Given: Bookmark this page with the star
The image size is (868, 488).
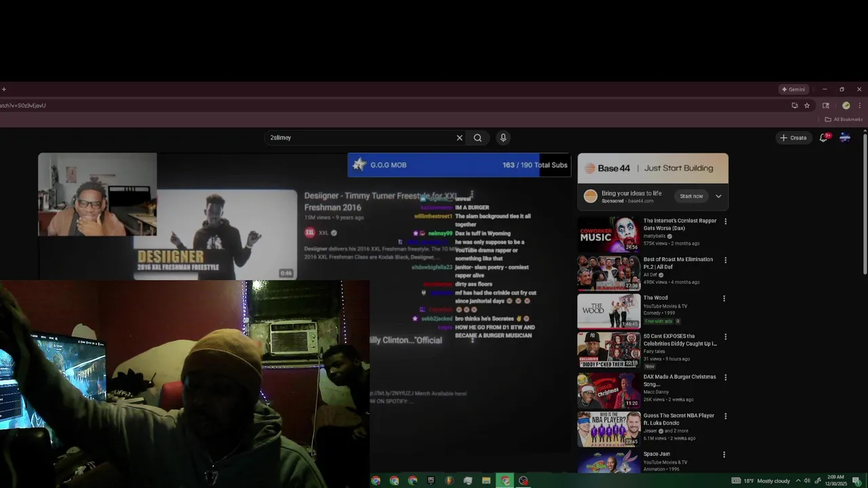Looking at the screenshot, I should (807, 106).
